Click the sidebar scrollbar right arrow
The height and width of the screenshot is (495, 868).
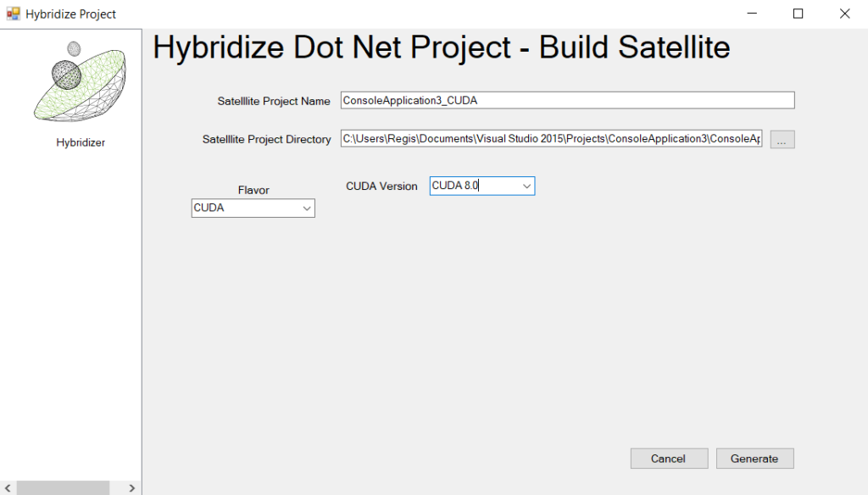(132, 488)
